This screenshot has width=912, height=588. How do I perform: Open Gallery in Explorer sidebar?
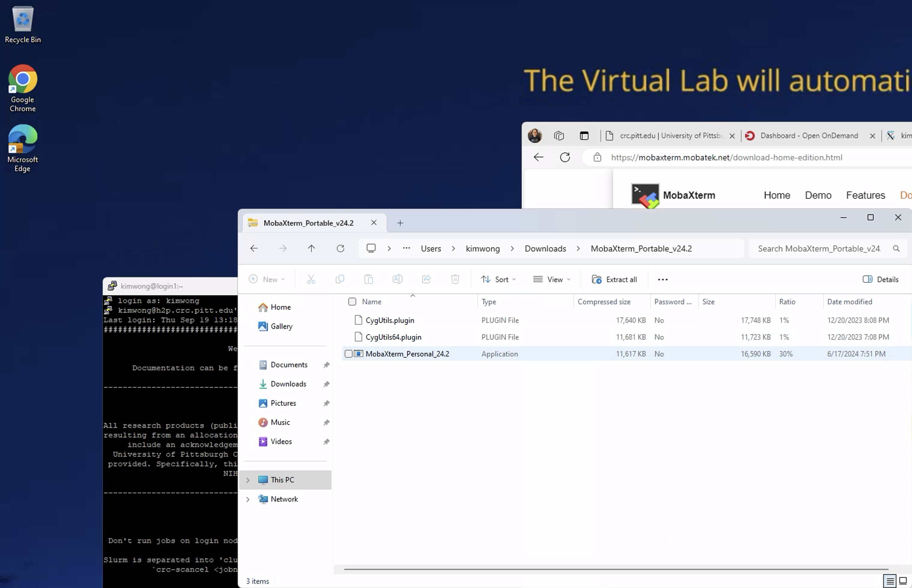[x=281, y=326]
